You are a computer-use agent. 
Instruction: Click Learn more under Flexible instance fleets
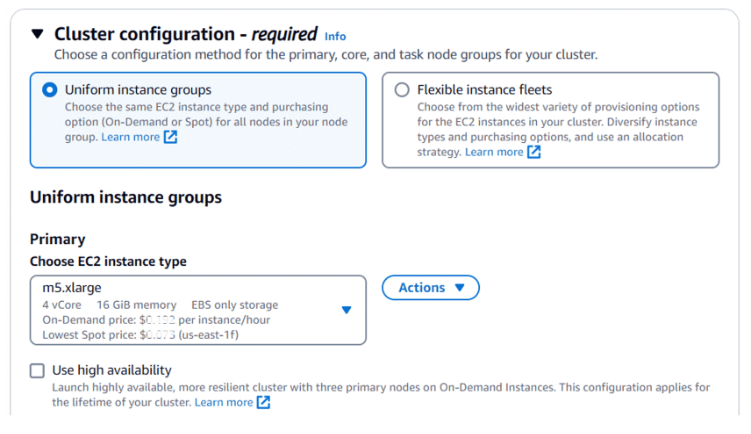pyautogui.click(x=494, y=152)
